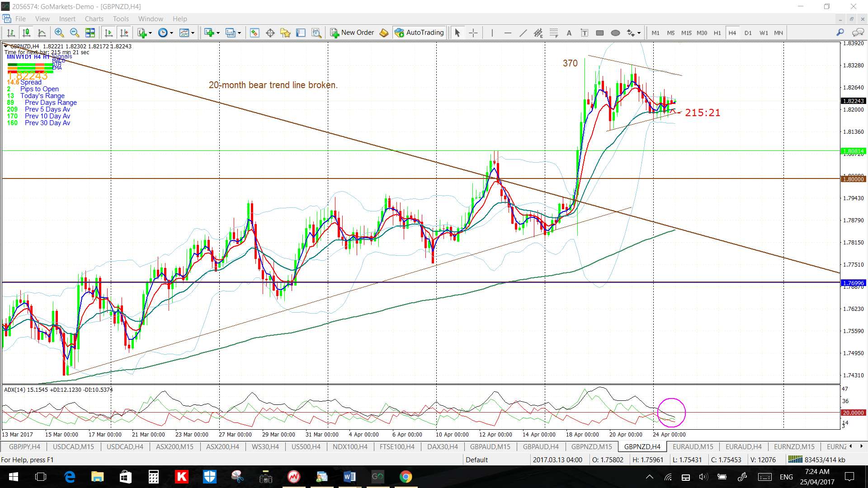This screenshot has width=868, height=488.
Task: Select the Fibonacci Retracement tool
Action: click(x=554, y=33)
